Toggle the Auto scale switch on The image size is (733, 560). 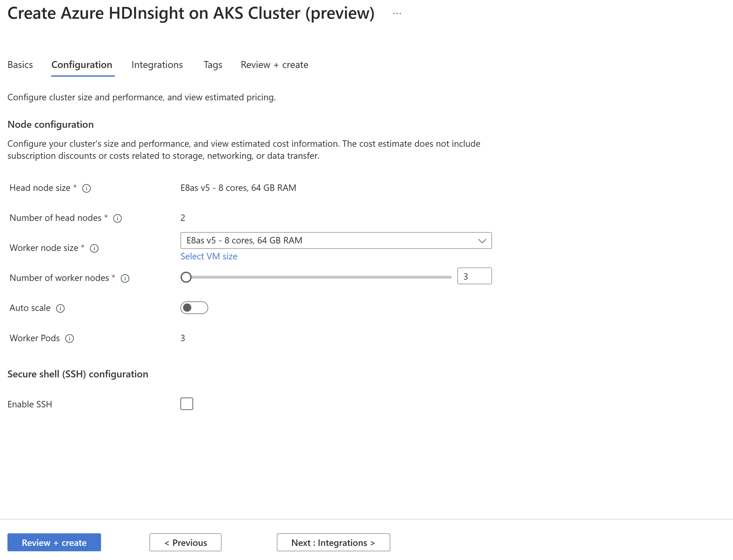(x=194, y=307)
